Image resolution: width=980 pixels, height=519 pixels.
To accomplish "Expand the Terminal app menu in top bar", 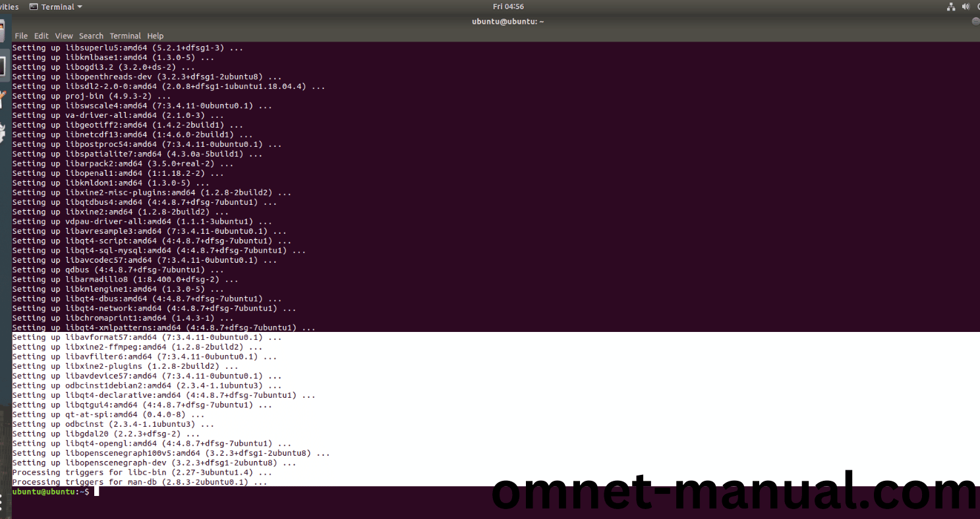I will (x=56, y=7).
